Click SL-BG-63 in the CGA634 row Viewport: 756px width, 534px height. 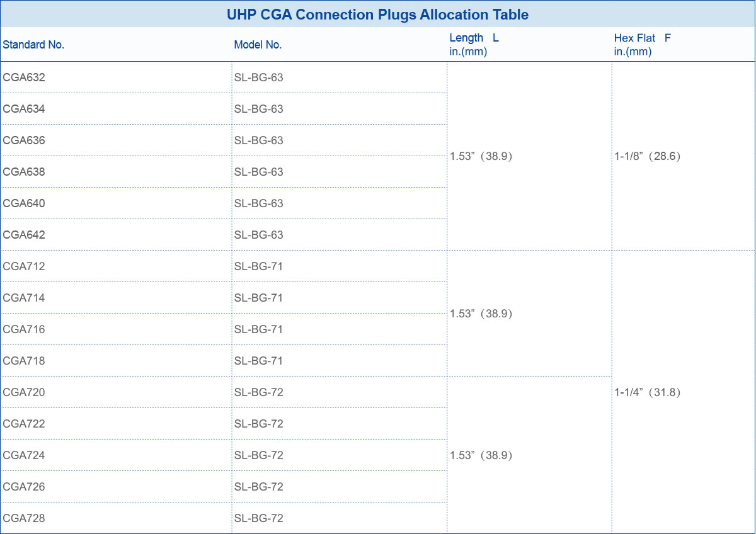click(x=259, y=109)
